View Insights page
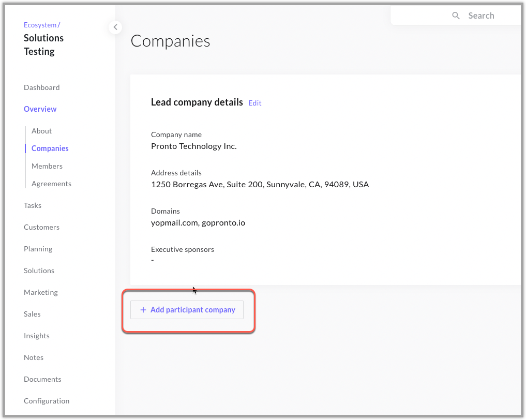 click(x=37, y=336)
